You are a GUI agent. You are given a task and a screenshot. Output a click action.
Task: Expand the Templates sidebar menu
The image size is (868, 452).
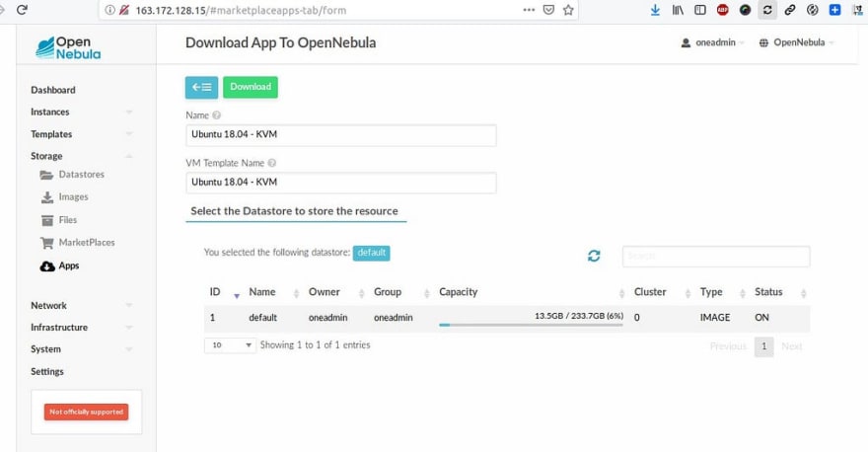click(81, 134)
